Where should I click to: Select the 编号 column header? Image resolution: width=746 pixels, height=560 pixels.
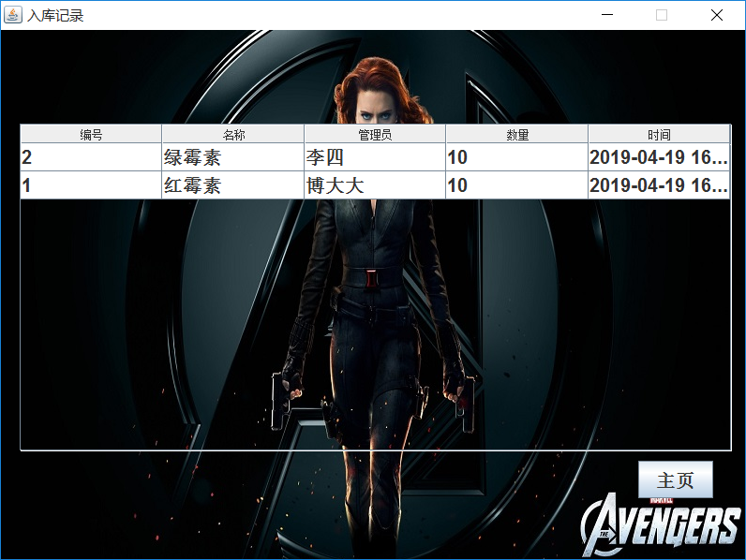[91, 135]
